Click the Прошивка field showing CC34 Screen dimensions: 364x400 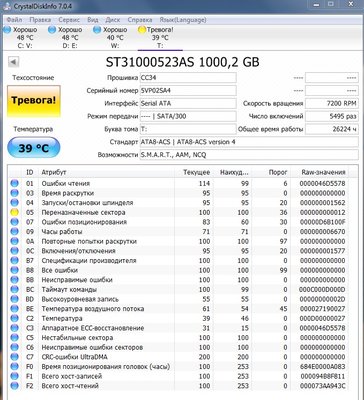pos(188,78)
